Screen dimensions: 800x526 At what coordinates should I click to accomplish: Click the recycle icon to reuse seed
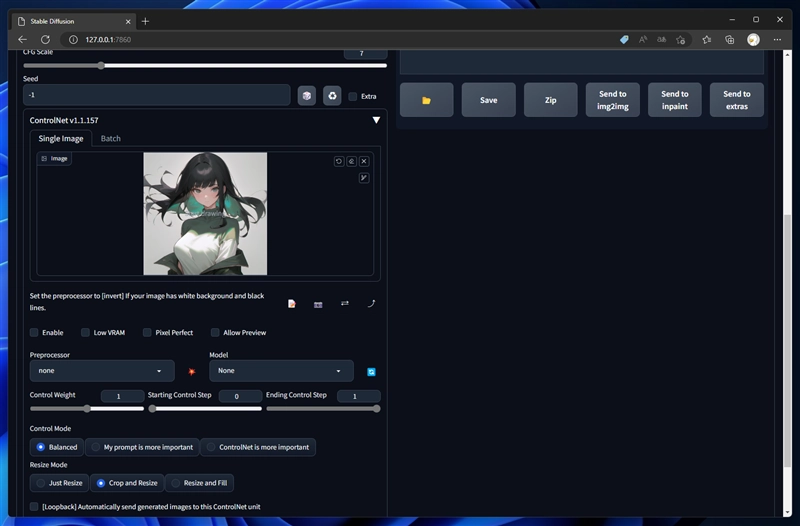pos(332,96)
